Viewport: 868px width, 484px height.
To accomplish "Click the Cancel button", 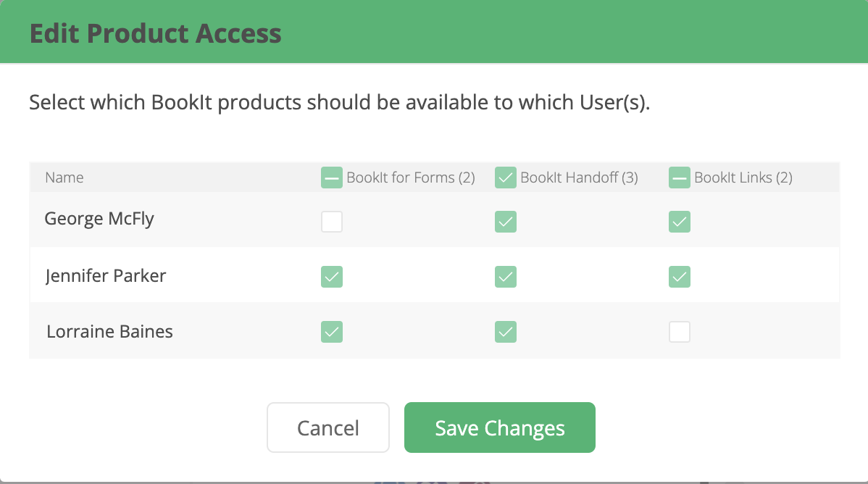I will tap(328, 427).
